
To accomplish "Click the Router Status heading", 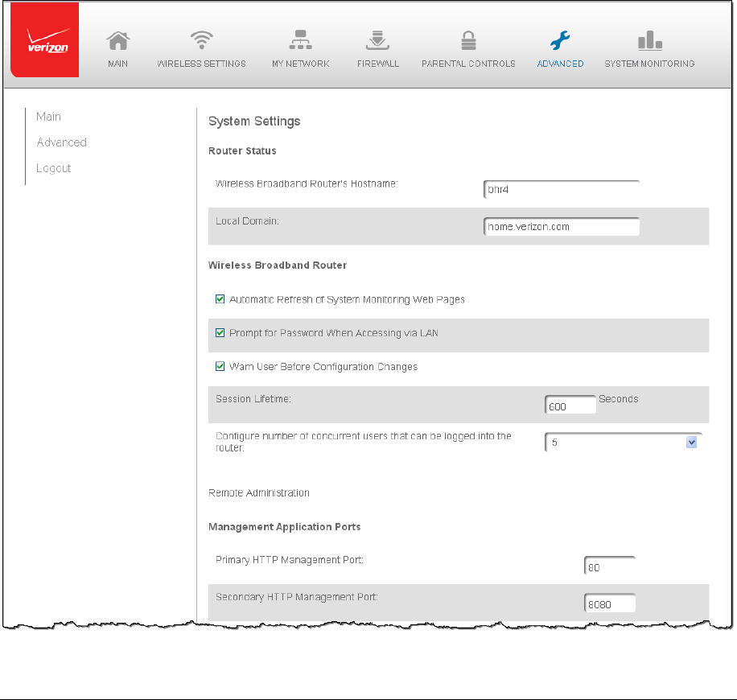I will pyautogui.click(x=242, y=151).
